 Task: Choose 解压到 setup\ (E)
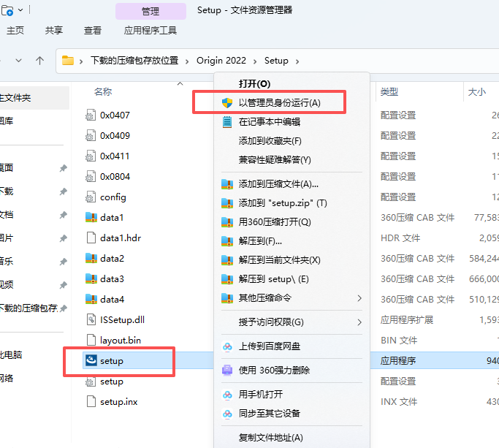pos(292,279)
